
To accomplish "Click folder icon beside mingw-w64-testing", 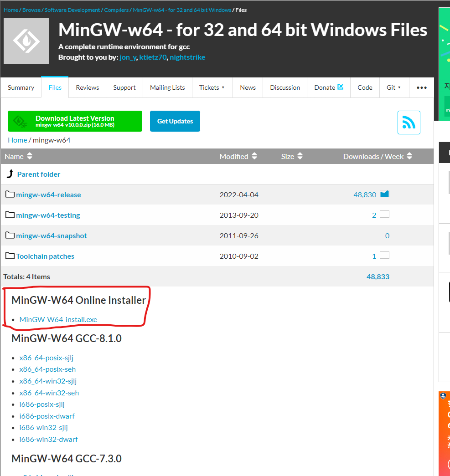I will pos(10,215).
